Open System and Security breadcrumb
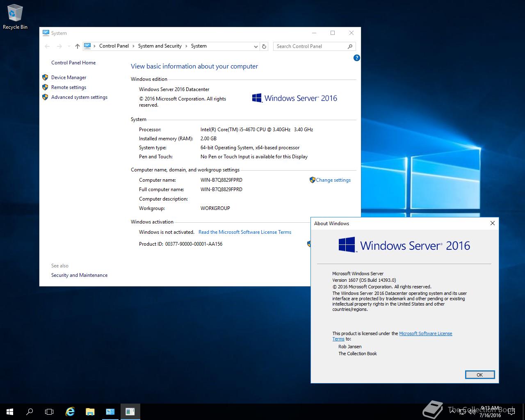 pos(160,46)
